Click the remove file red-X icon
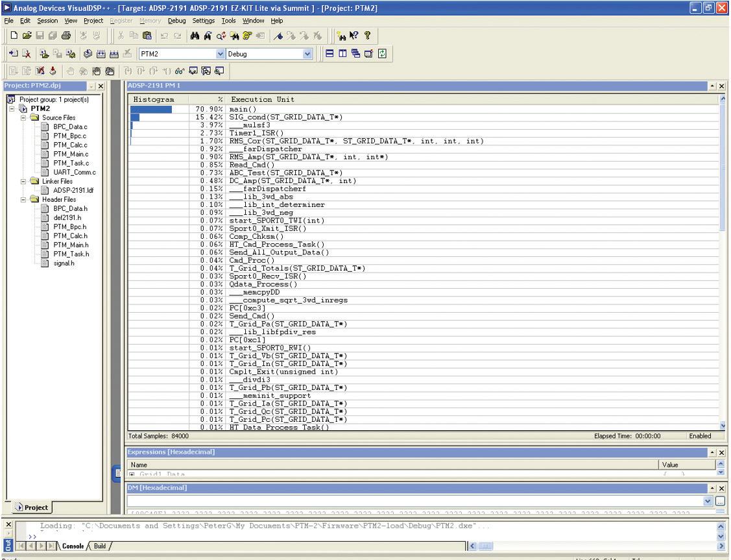This screenshot has height=560, width=731. tap(26, 54)
